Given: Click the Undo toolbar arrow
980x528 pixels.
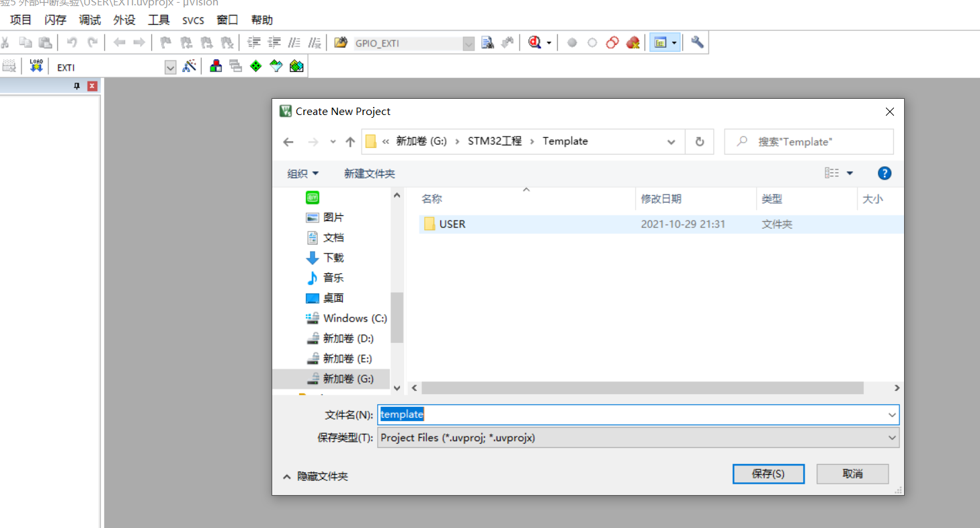Looking at the screenshot, I should [72, 42].
